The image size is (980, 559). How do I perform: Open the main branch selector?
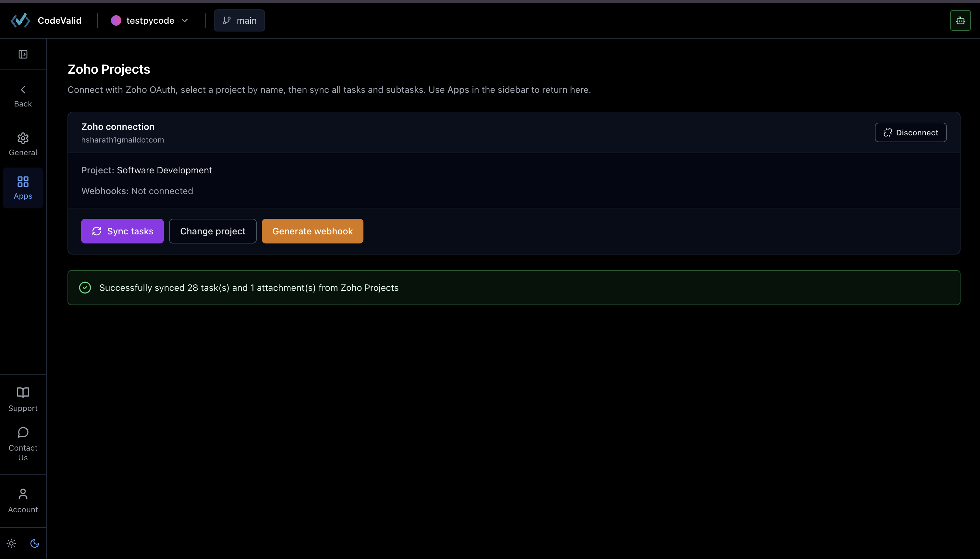click(239, 20)
